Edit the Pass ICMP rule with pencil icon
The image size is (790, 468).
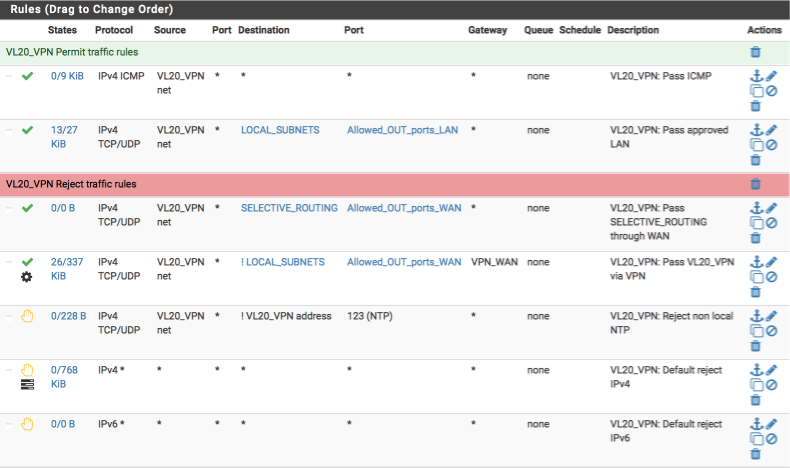(771, 76)
